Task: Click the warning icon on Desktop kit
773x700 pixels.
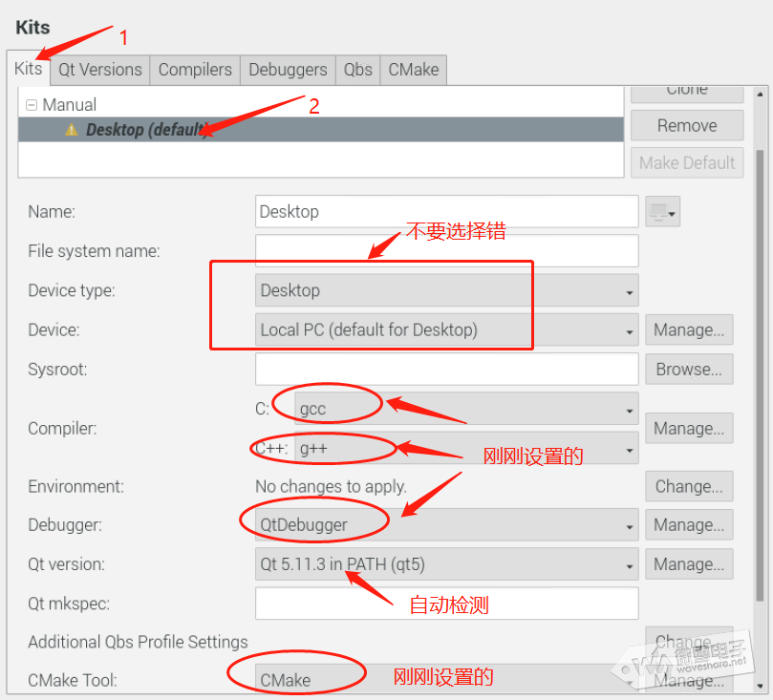Action: (72, 130)
